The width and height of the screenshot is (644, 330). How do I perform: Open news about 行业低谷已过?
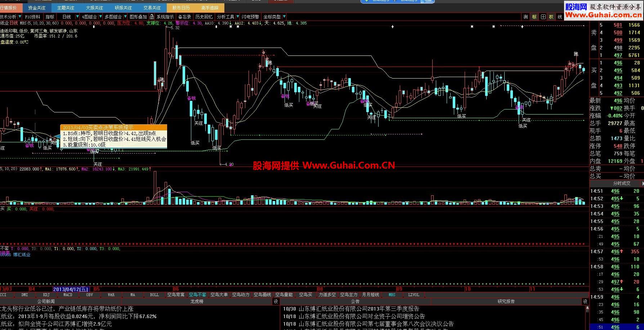(x=67, y=309)
